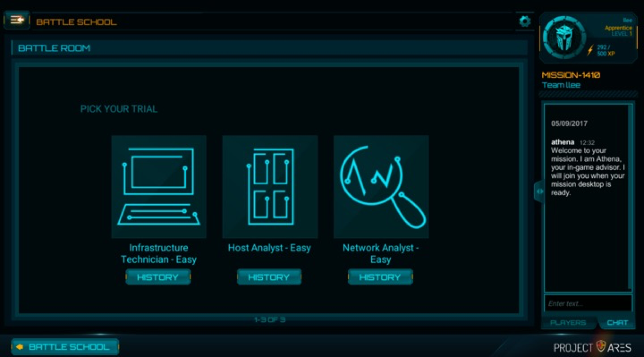644x357 pixels.
Task: View History for Network Analyst trial
Action: pyautogui.click(x=380, y=278)
